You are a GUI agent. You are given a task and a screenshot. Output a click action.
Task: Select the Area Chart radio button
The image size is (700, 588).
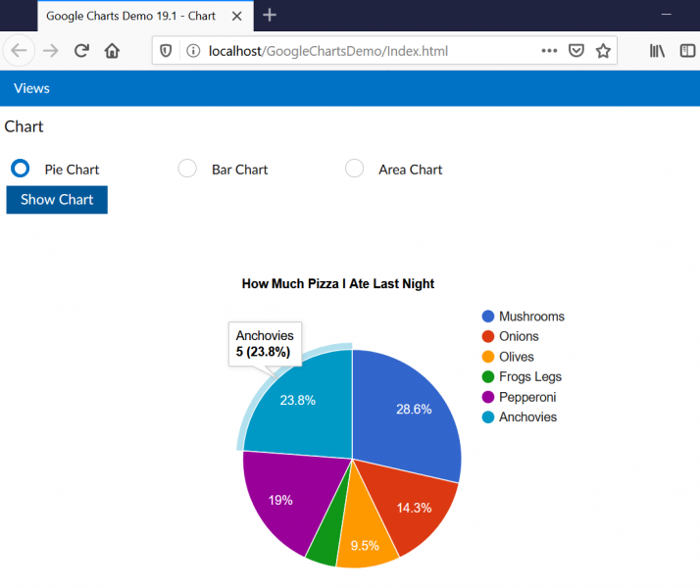(355, 169)
